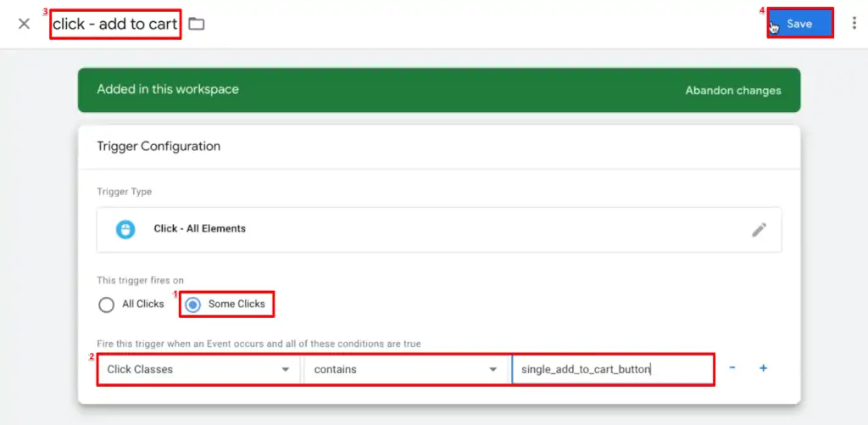Click the This trigger fires on label
Image resolution: width=868 pixels, height=425 pixels.
click(140, 281)
